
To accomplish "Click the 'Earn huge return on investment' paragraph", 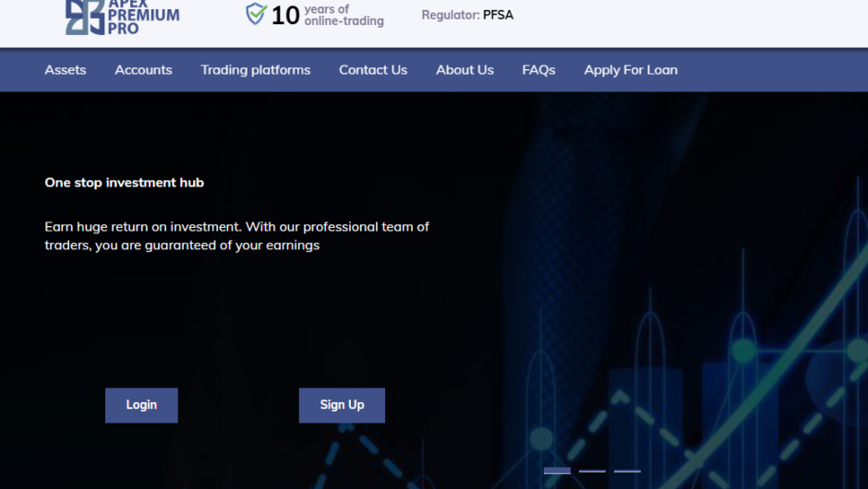I will 237,235.
